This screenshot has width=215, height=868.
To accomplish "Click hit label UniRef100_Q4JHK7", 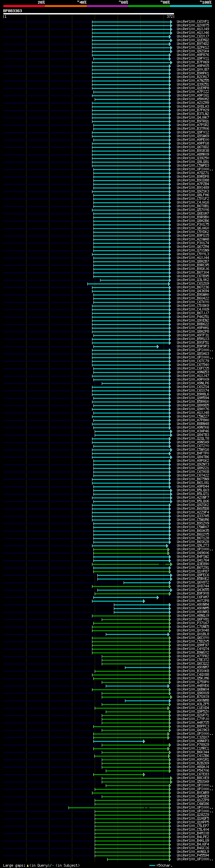I will pos(193,118).
